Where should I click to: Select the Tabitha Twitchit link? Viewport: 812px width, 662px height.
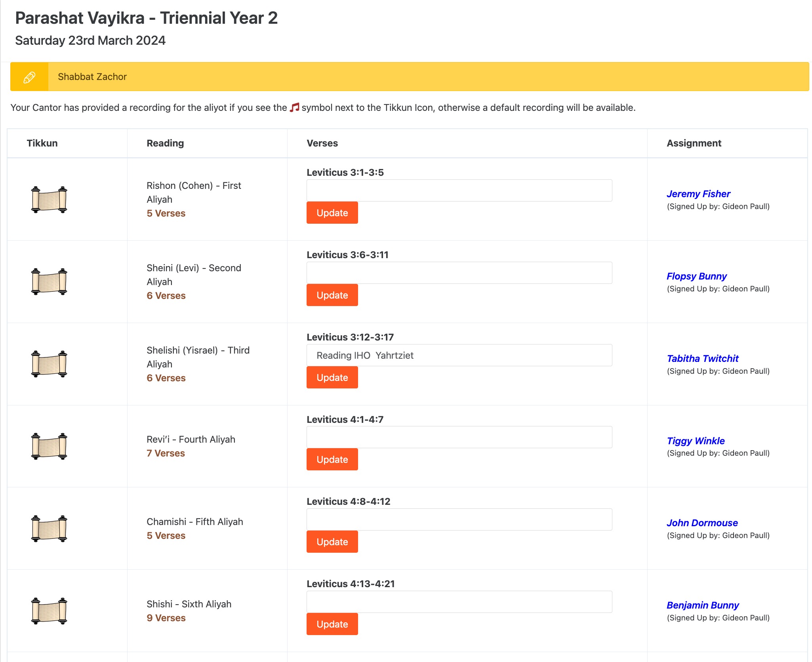702,358
